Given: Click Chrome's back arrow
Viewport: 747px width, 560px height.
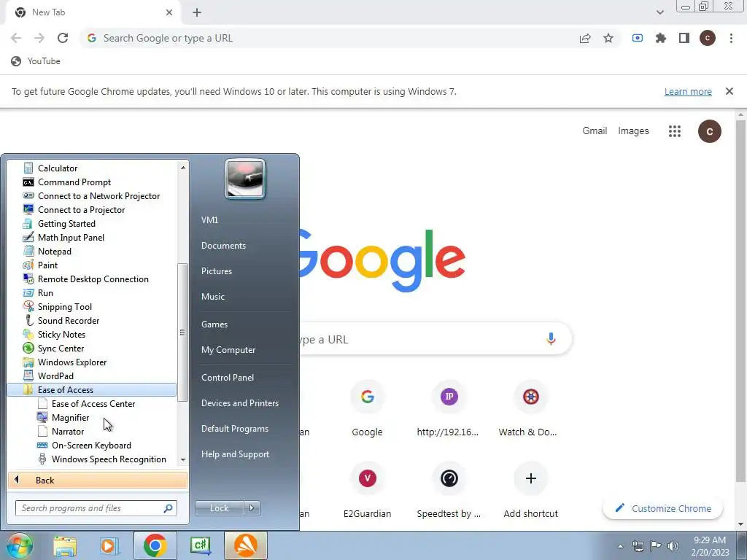Looking at the screenshot, I should click(x=16, y=38).
